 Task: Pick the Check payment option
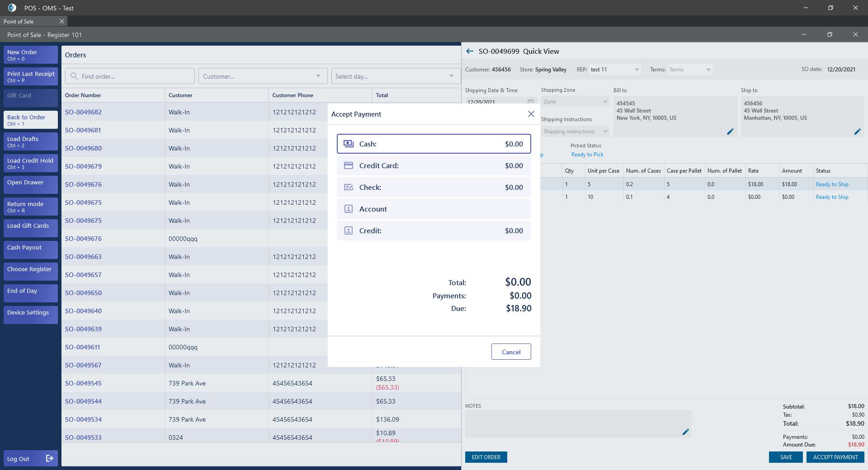click(434, 188)
